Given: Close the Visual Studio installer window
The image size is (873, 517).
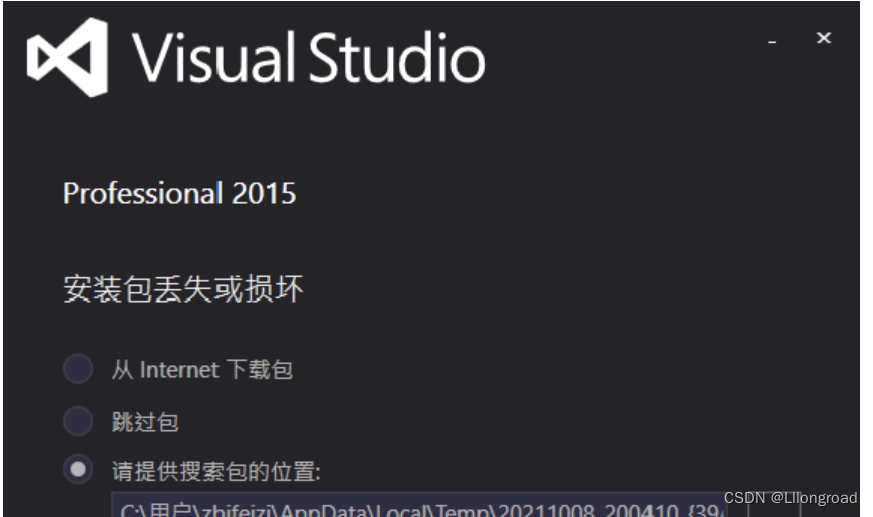Looking at the screenshot, I should click(x=824, y=38).
